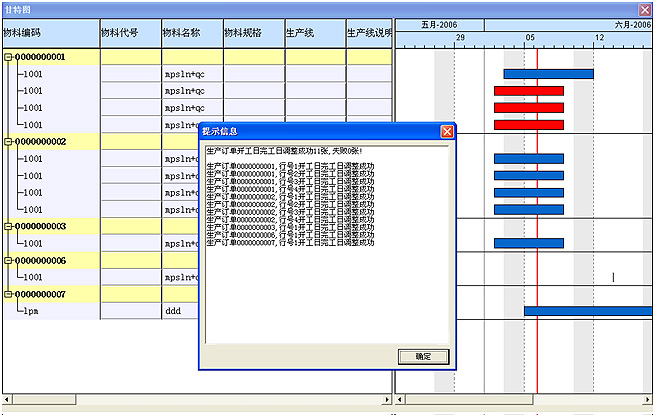Select the 生产线说明 column header
The image size is (655, 415).
tap(369, 33)
